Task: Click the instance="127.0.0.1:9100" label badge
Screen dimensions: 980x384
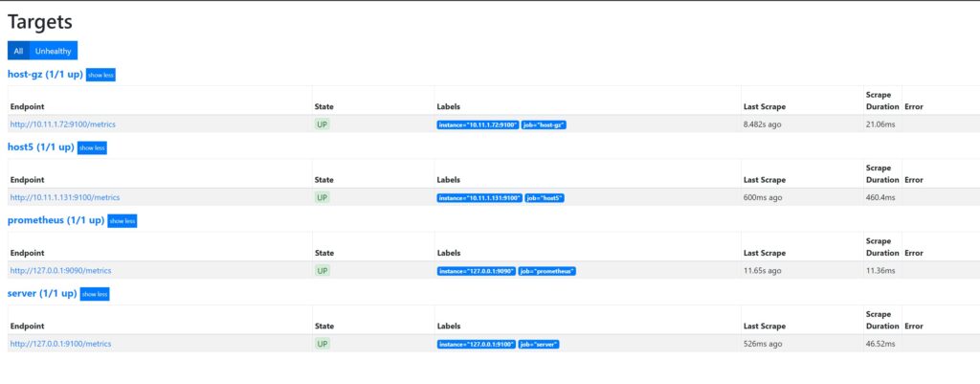Action: pyautogui.click(x=477, y=344)
